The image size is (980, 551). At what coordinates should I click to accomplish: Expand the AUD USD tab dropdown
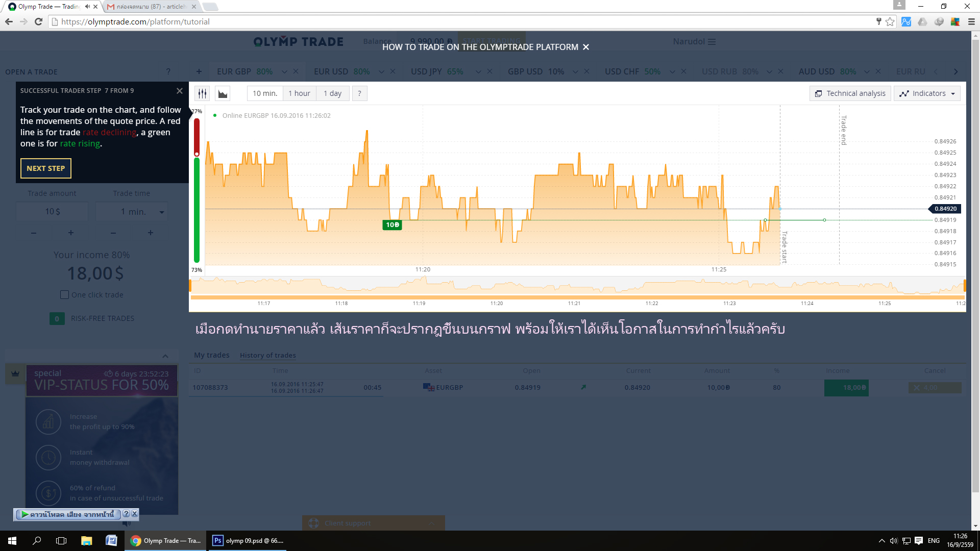pyautogui.click(x=867, y=71)
